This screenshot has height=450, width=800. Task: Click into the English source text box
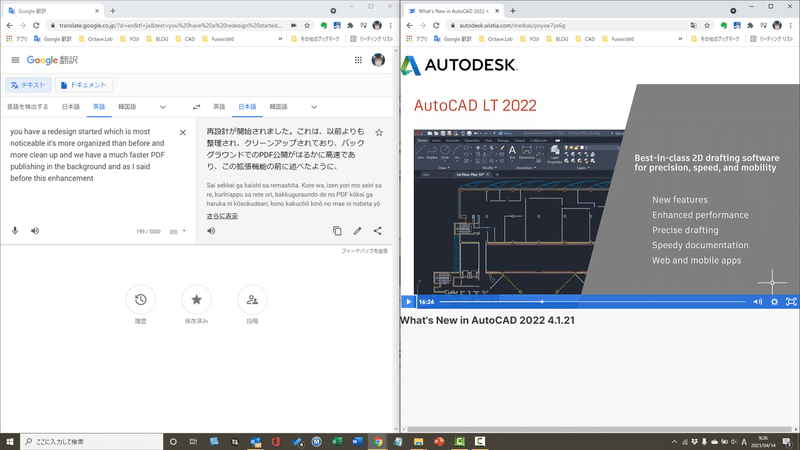(88, 155)
